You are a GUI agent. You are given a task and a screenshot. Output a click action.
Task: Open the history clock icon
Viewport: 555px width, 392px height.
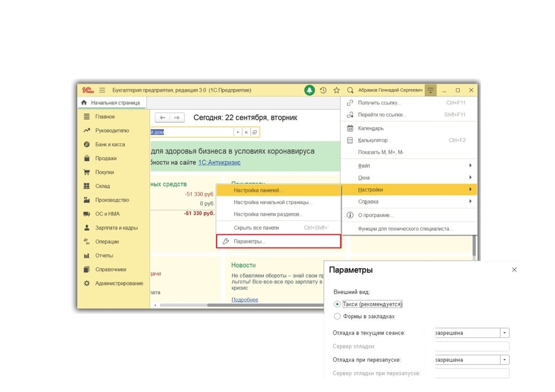coord(323,90)
